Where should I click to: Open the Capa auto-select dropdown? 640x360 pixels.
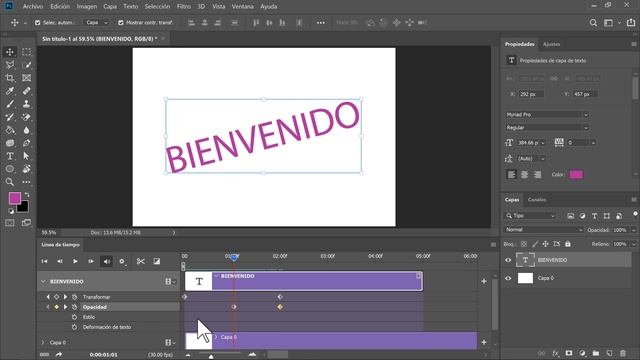pos(97,23)
